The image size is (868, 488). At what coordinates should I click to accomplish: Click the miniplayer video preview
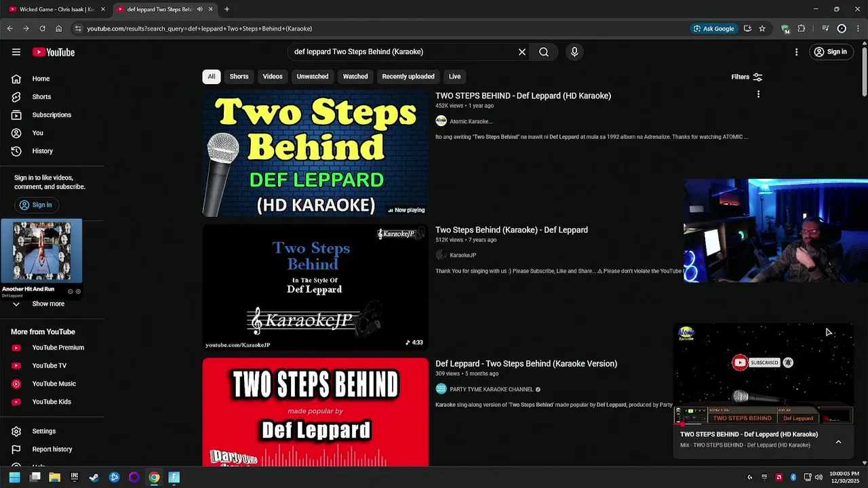(763, 374)
